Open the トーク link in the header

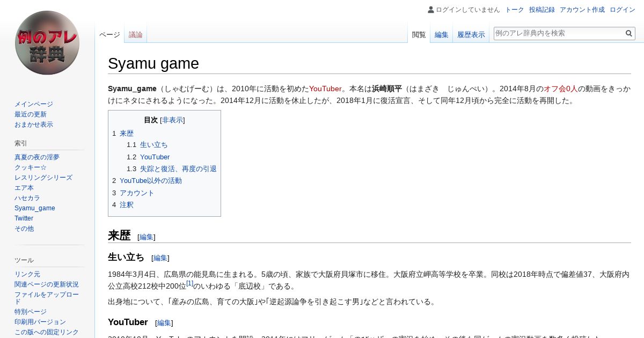(515, 10)
